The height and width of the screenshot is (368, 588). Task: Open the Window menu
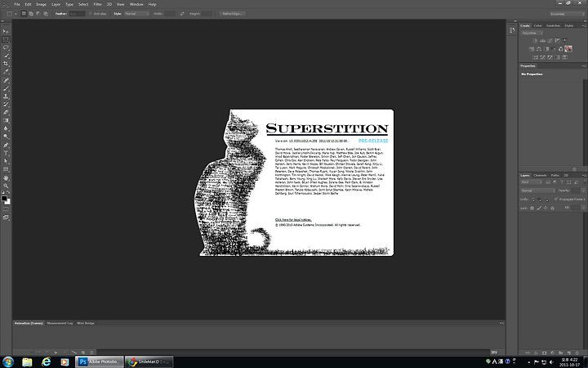click(x=136, y=4)
